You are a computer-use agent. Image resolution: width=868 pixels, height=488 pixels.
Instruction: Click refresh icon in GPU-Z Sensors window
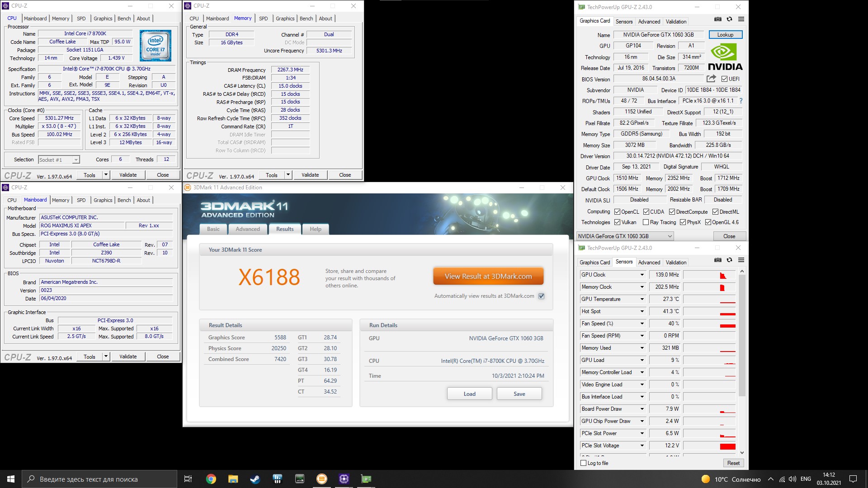point(729,260)
